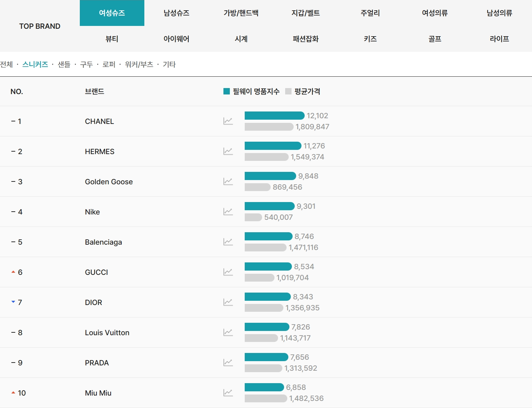Image resolution: width=532 pixels, height=408 pixels.
Task: Filter by 기타 subcategory
Action: point(169,64)
